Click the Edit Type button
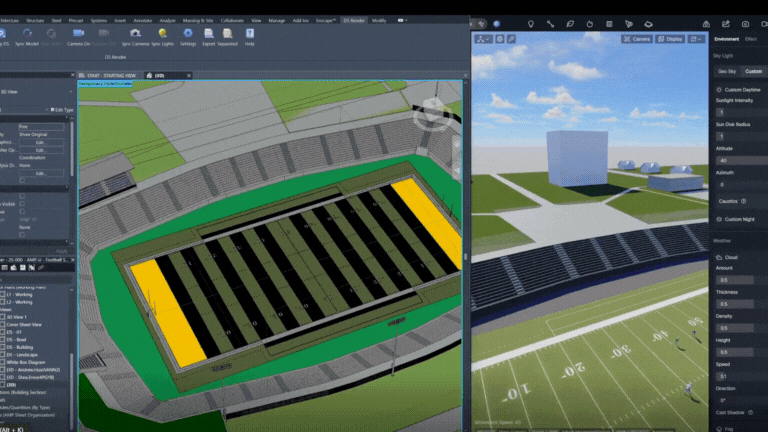The height and width of the screenshot is (432, 768). pos(62,110)
